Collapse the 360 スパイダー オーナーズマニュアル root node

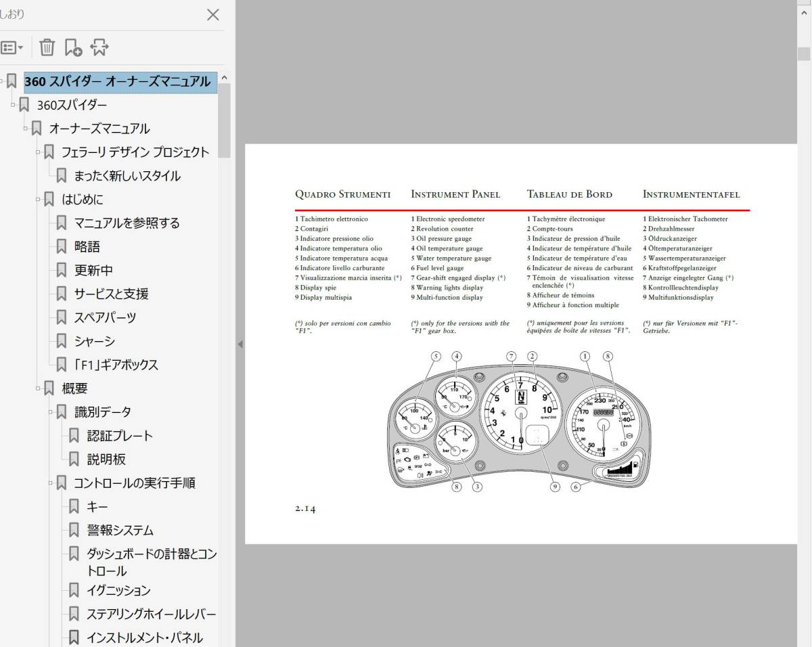pos(2,81)
